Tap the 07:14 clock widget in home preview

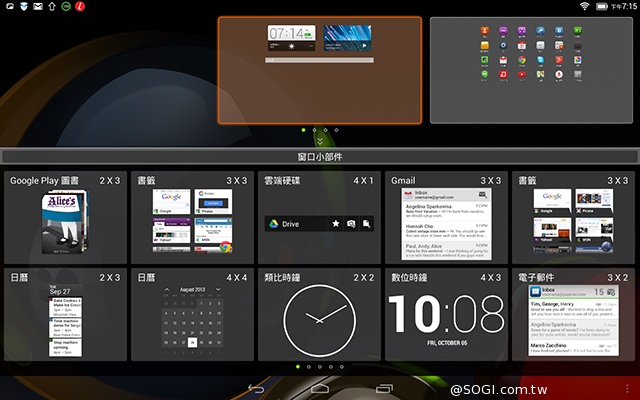[x=291, y=38]
